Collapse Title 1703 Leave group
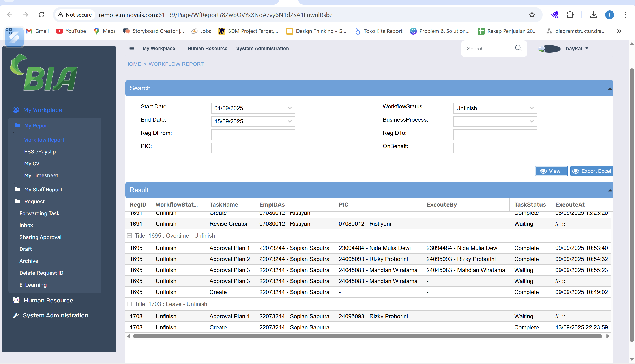Image resolution: width=635 pixels, height=364 pixels. (129, 304)
